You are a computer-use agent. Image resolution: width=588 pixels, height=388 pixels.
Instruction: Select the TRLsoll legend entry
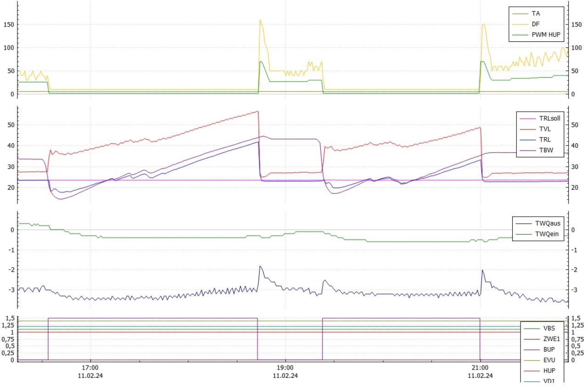click(x=540, y=118)
